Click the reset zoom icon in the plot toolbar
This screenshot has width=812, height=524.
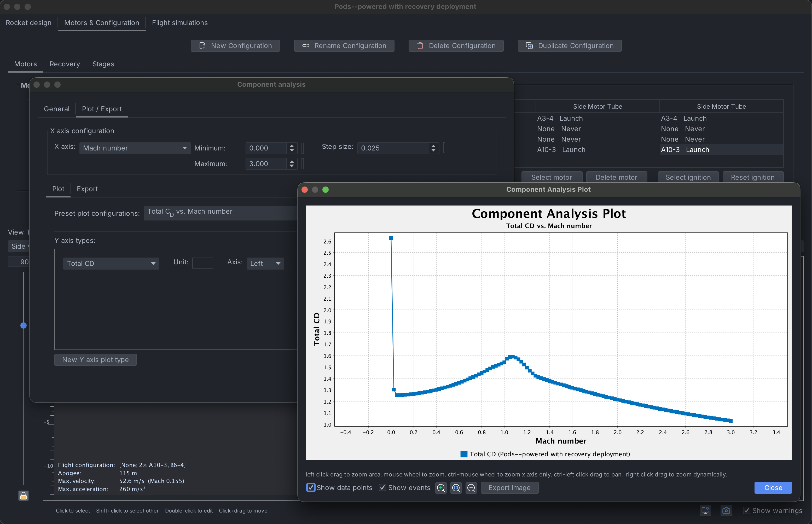456,488
